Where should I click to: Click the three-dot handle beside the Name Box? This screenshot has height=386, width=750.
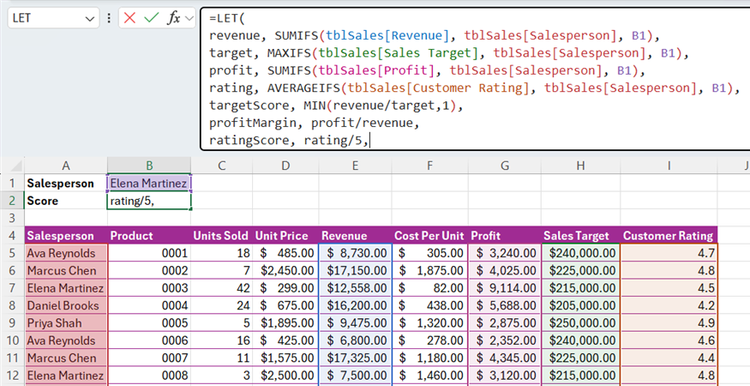[109, 18]
